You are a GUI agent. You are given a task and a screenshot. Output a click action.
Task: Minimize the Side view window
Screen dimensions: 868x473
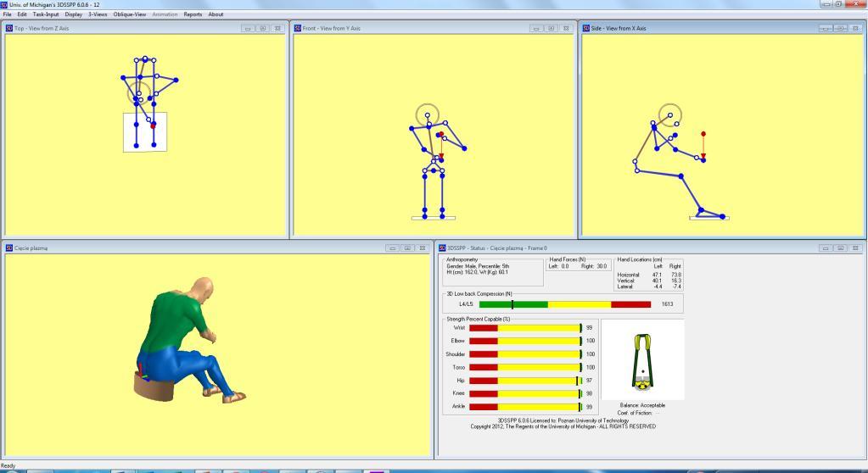826,28
